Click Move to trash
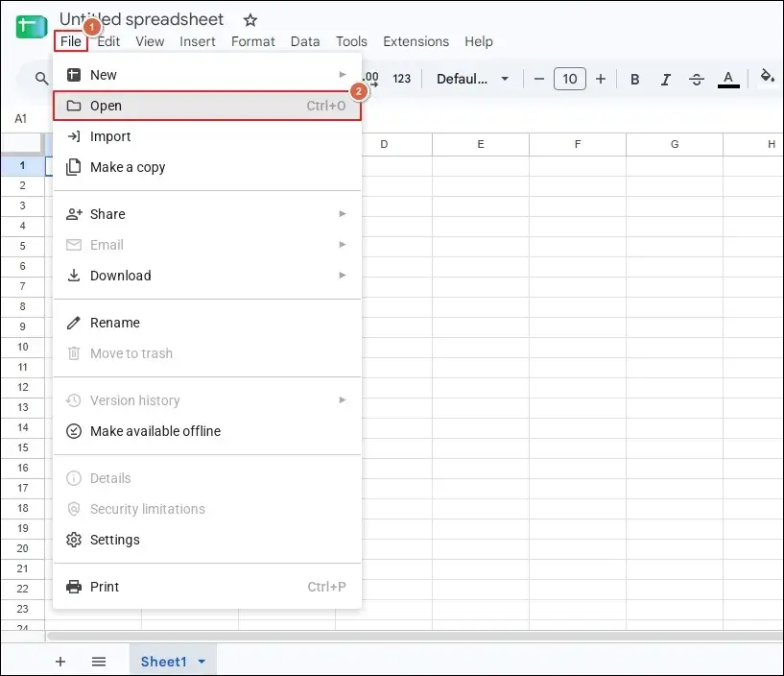The width and height of the screenshot is (784, 676). pos(207,353)
